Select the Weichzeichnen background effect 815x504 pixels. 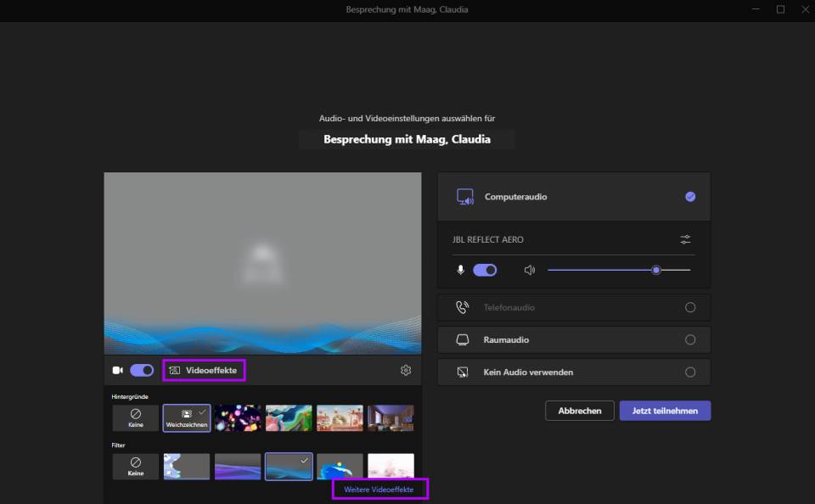point(186,417)
